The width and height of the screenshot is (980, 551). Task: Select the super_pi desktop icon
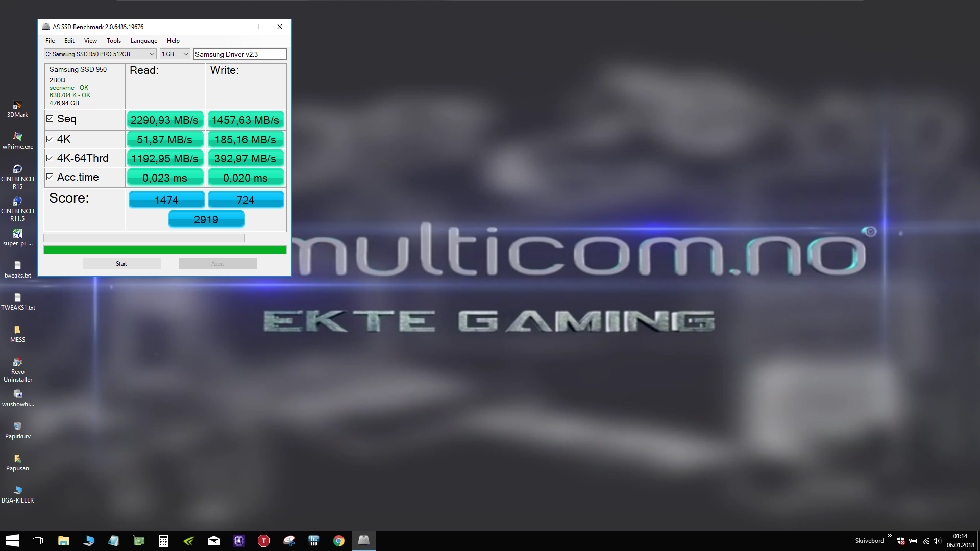pyautogui.click(x=17, y=238)
